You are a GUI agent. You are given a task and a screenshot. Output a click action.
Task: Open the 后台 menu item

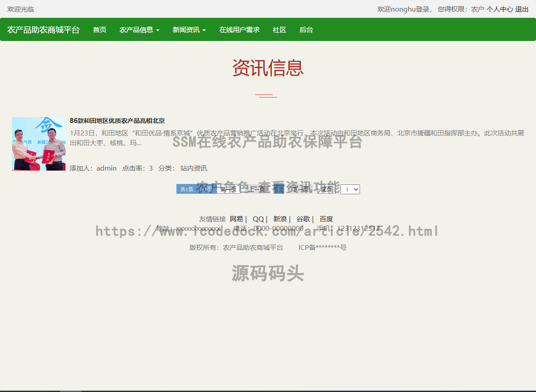pos(306,30)
